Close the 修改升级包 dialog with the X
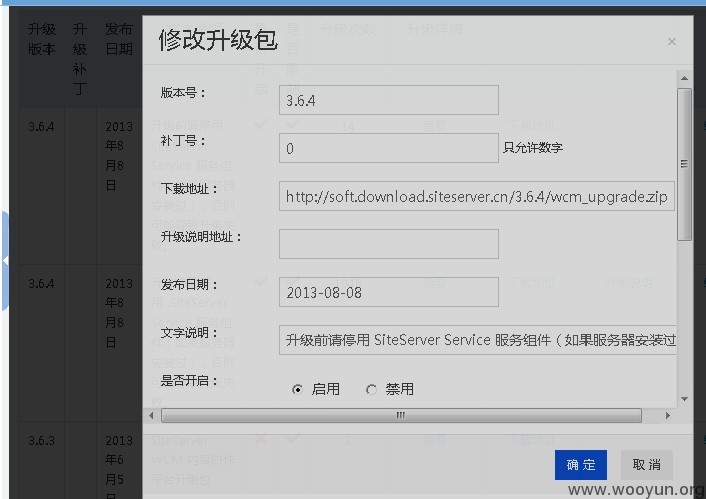The height and width of the screenshot is (499, 706). pyautogui.click(x=671, y=42)
